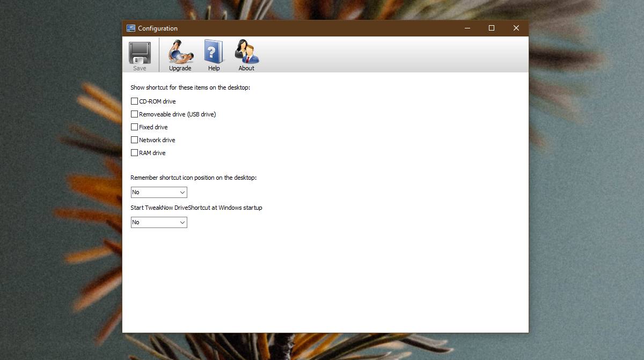This screenshot has width=644, height=360.
Task: Click the Save label text
Action: pyautogui.click(x=140, y=68)
